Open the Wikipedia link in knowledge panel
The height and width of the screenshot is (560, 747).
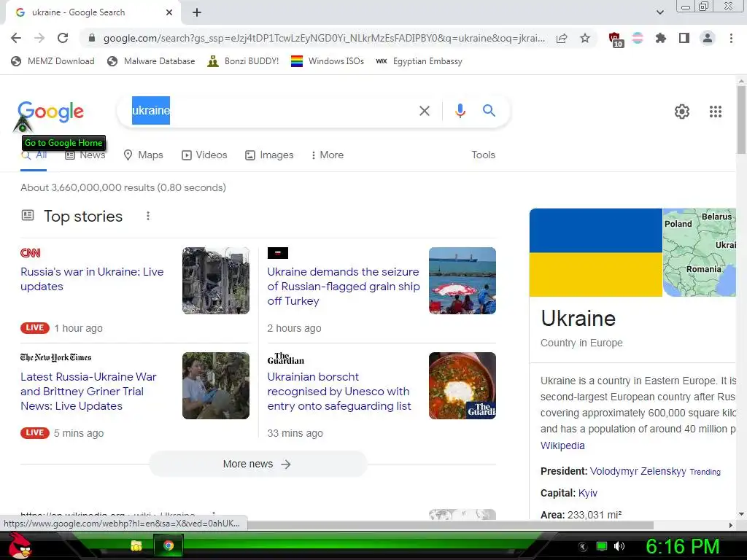[562, 446]
